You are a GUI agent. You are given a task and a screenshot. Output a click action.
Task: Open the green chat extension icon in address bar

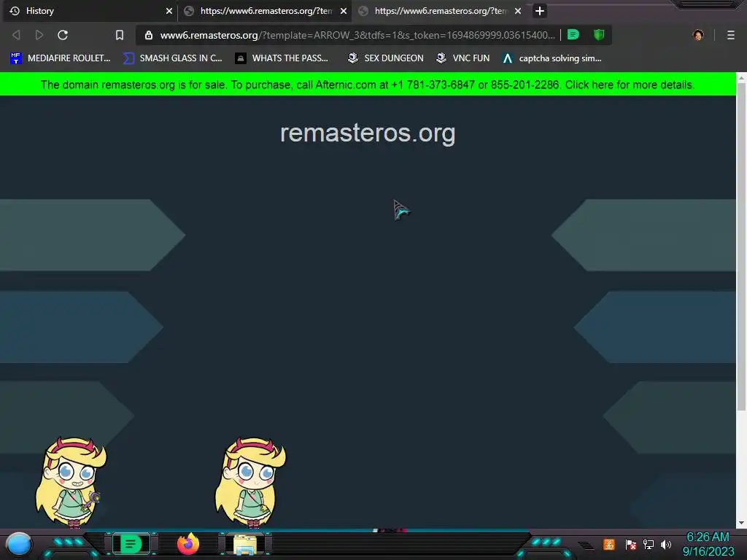click(x=573, y=35)
